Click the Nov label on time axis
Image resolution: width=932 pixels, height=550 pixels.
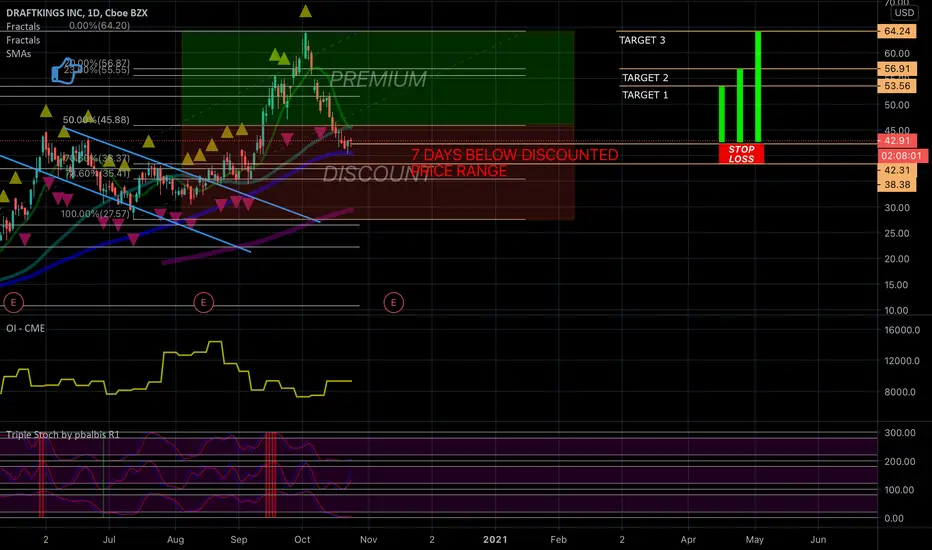[x=369, y=539]
